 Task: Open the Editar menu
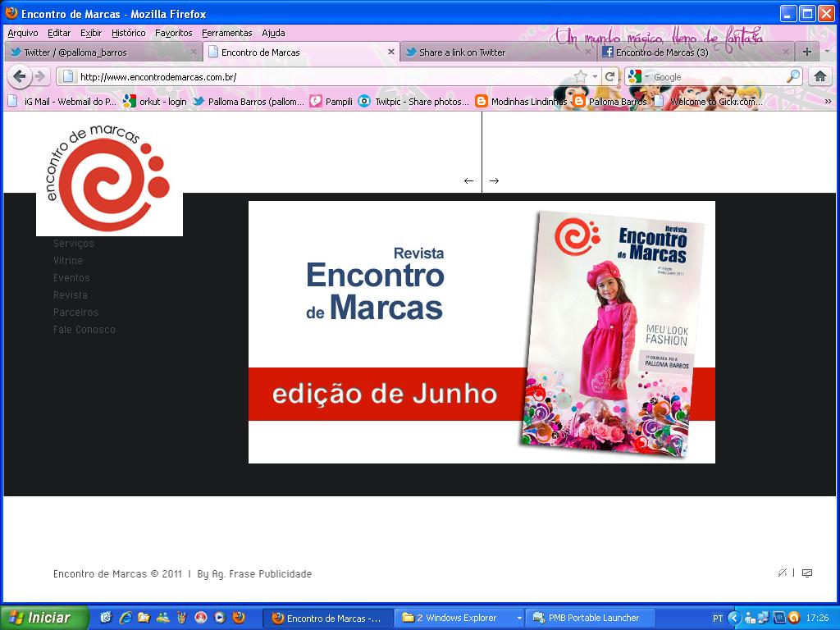[x=59, y=33]
